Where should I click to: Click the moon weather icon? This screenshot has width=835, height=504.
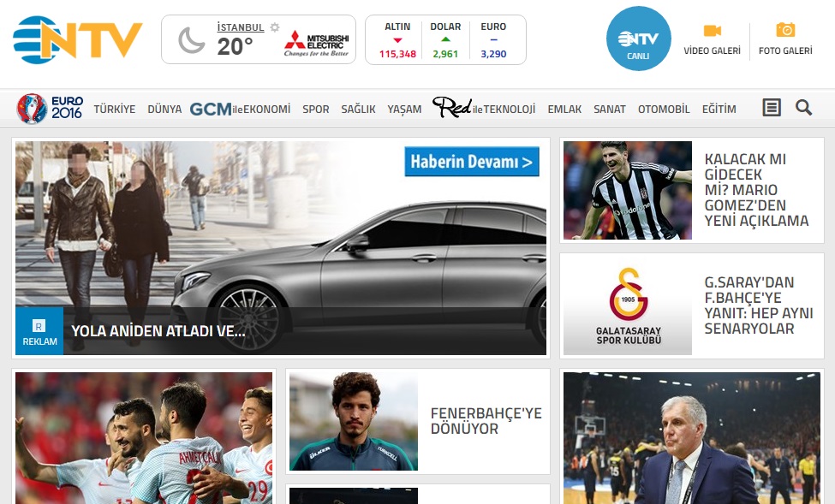pos(191,40)
